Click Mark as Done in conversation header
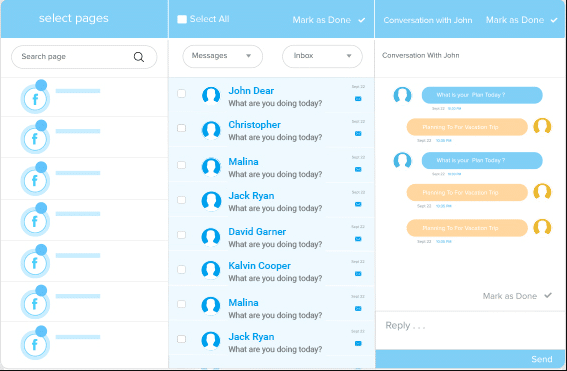Screen dimensions: 567x371 pyautogui.click(x=515, y=20)
